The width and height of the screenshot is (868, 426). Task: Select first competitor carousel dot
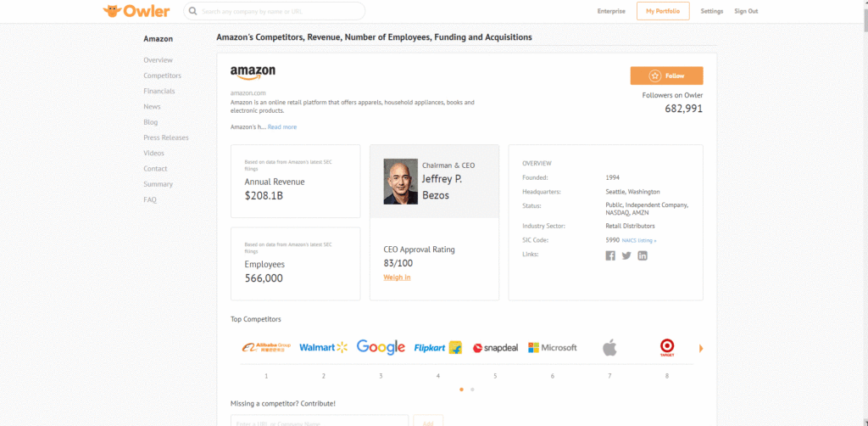[x=461, y=390]
